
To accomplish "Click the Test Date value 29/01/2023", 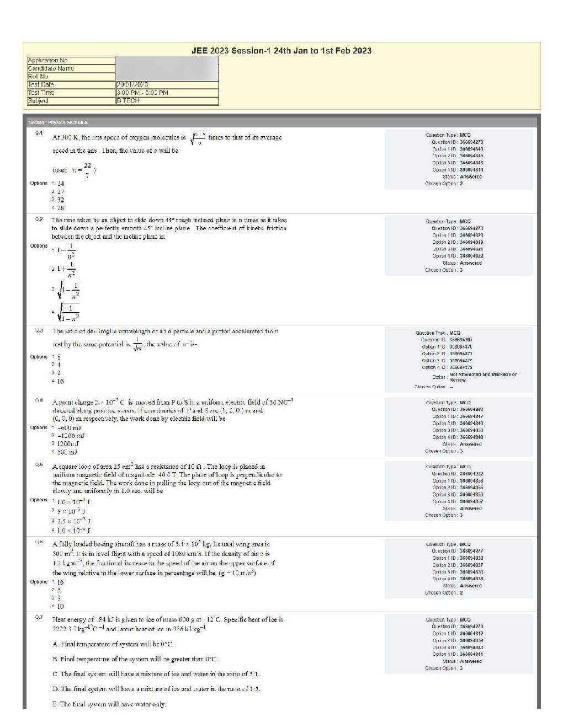I will coord(132,85).
